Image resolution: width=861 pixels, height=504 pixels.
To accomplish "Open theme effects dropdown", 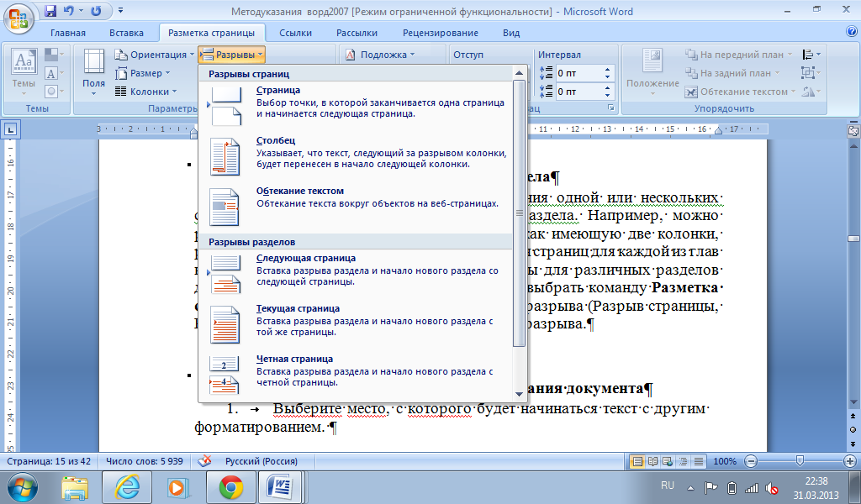I will click(x=54, y=91).
